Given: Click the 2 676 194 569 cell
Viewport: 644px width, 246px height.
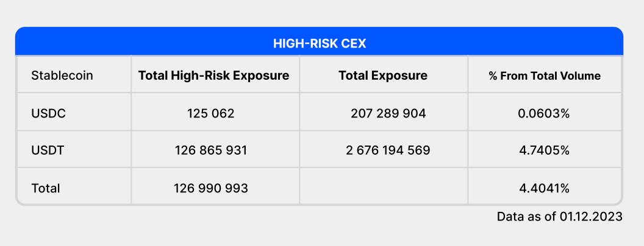Looking at the screenshot, I should pos(388,150).
